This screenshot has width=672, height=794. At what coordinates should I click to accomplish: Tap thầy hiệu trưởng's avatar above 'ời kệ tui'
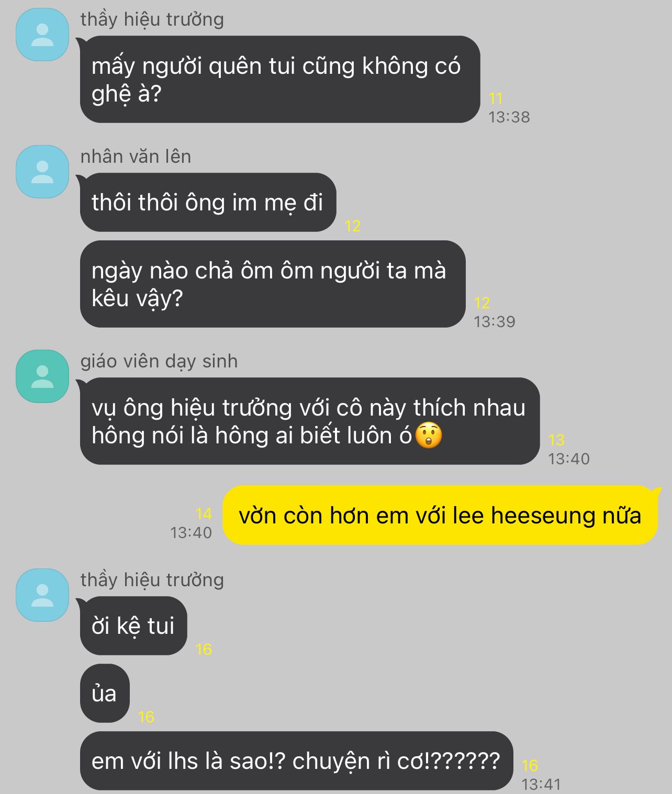point(42,595)
